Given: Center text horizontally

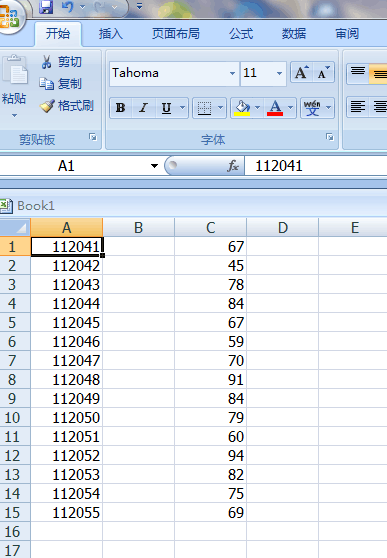Looking at the screenshot, I should click(x=380, y=107).
